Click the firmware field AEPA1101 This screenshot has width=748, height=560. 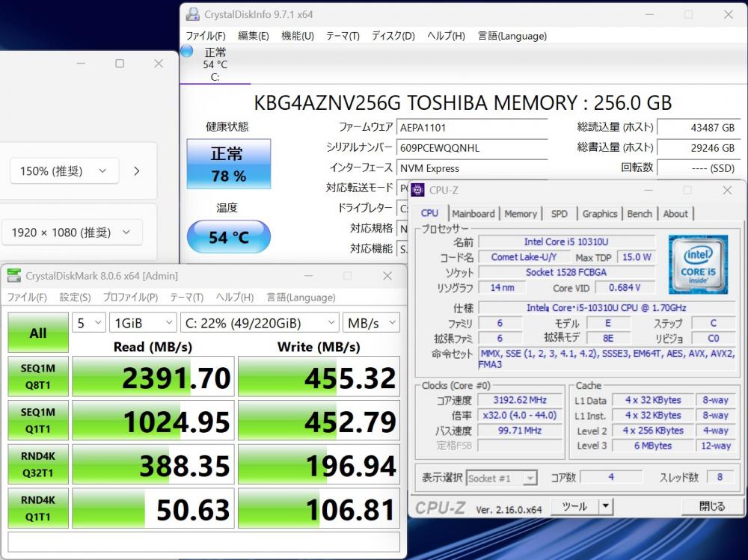click(472, 127)
